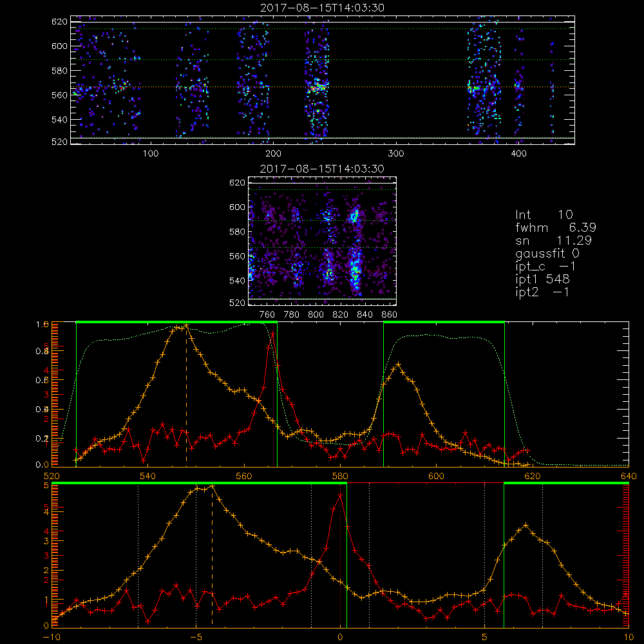Click x-axis label 5 on bottom plot
Image resolution: width=644 pixels, height=644 pixels.
[x=485, y=637]
